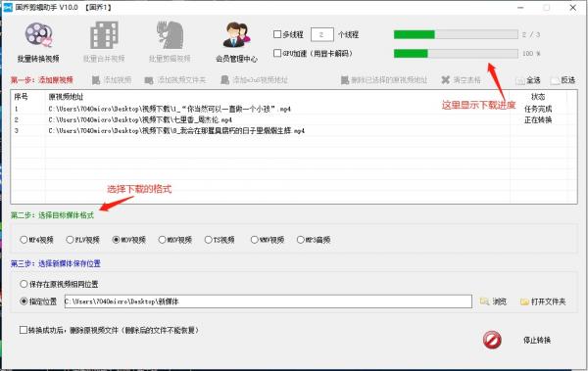Click the 打开文件夹 folder icon
This screenshot has width=588, height=371.
click(524, 301)
